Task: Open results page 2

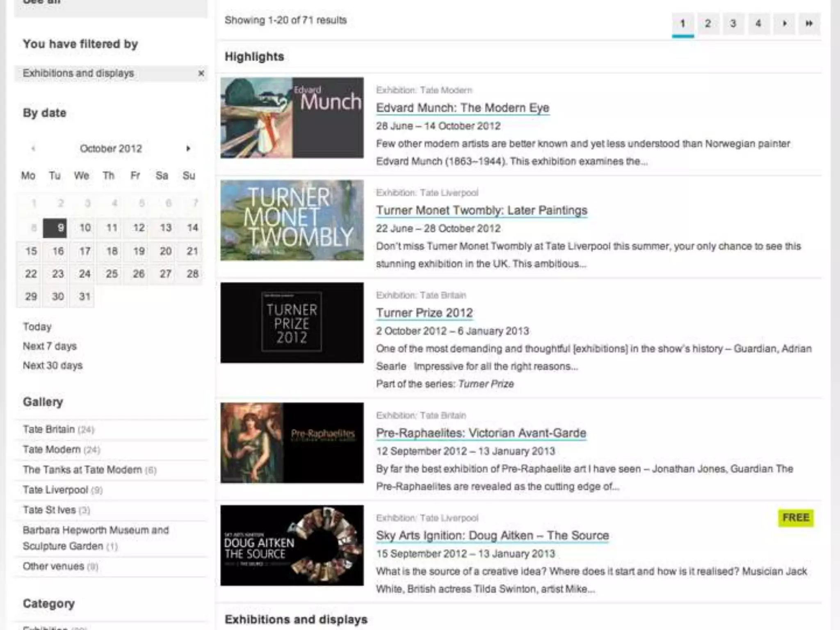Action: (x=708, y=24)
